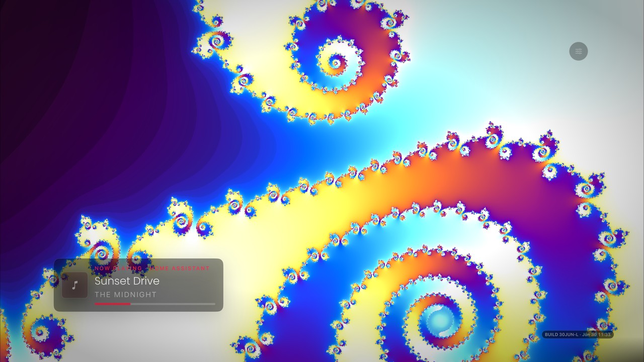Open the settings sliders icon button

point(579,51)
